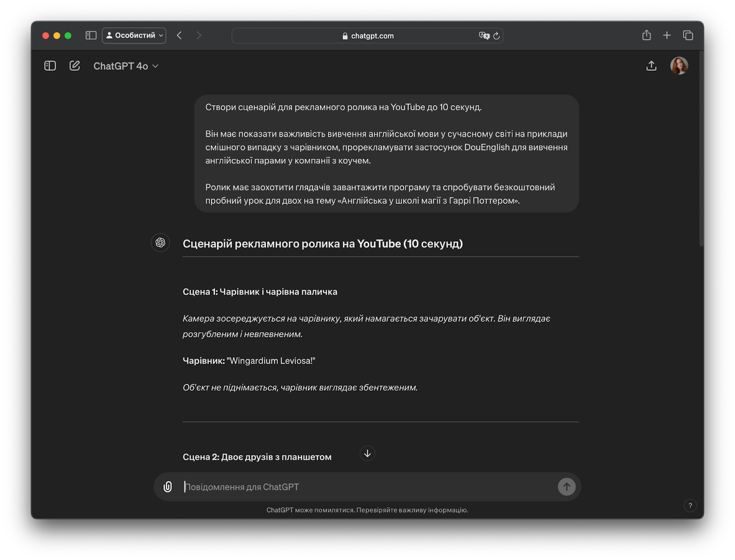This screenshot has width=735, height=560.
Task: Open the Safari share menu
Action: (x=646, y=35)
